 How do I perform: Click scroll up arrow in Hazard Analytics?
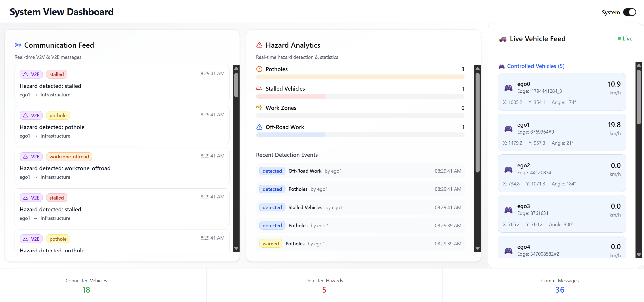pyautogui.click(x=477, y=68)
